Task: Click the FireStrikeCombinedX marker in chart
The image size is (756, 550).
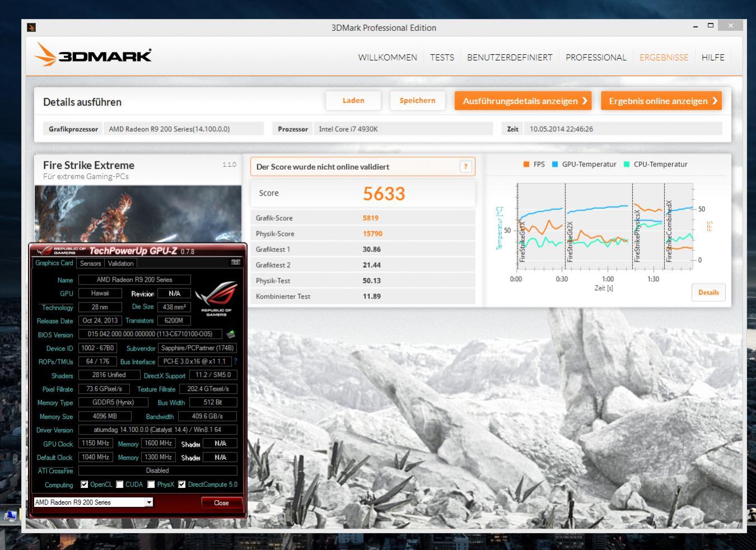Action: coord(669,231)
